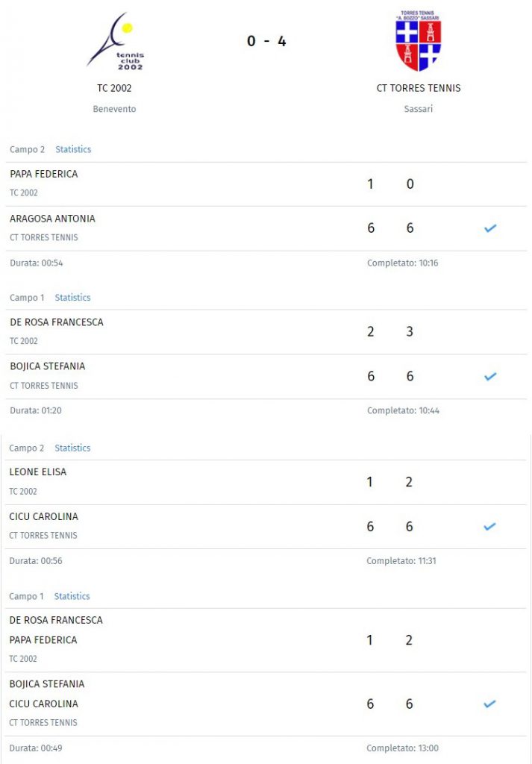Click the Sassari location label

(x=419, y=109)
